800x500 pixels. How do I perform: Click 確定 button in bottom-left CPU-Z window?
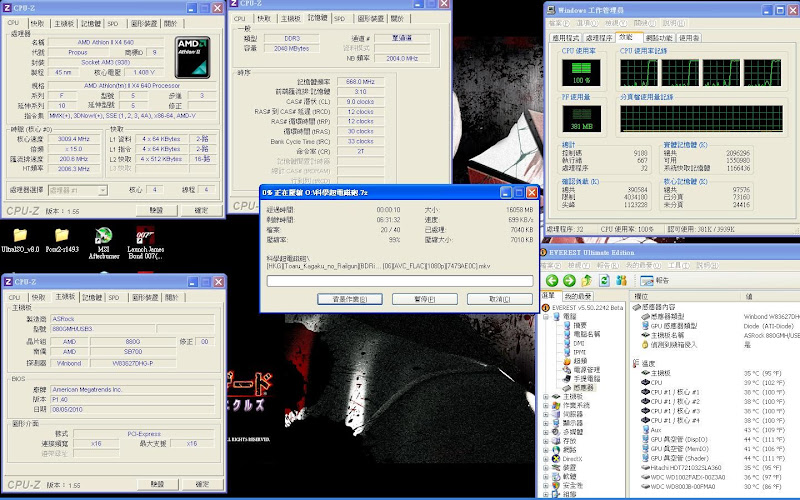(x=202, y=484)
